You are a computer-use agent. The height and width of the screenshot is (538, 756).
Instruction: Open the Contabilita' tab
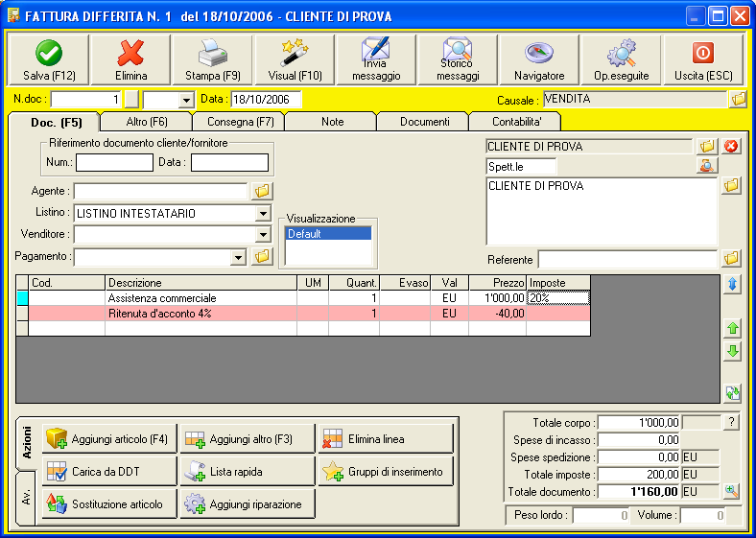[x=514, y=122]
